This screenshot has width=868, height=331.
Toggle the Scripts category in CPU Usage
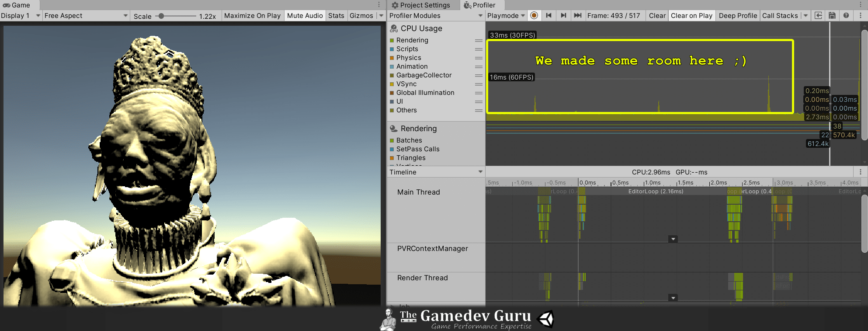pos(392,49)
